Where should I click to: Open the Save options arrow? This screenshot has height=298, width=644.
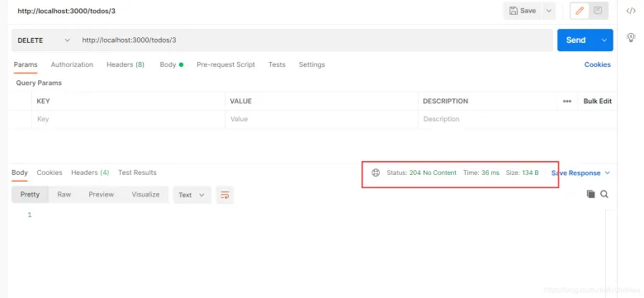click(x=548, y=11)
